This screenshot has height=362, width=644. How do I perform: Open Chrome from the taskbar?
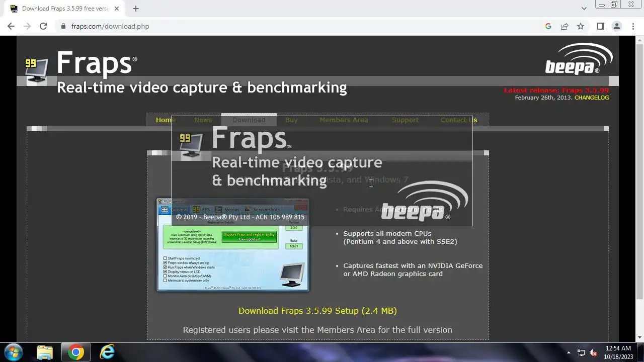pos(76,352)
